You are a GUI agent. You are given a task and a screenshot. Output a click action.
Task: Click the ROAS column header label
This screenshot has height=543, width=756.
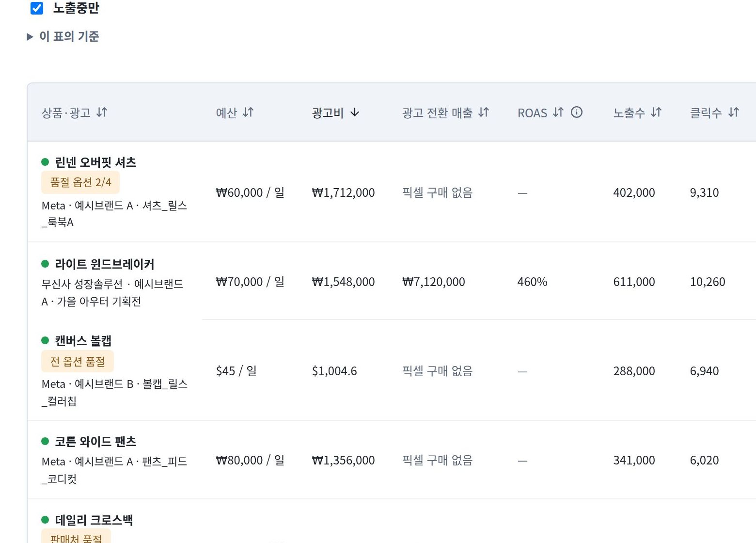tap(532, 113)
